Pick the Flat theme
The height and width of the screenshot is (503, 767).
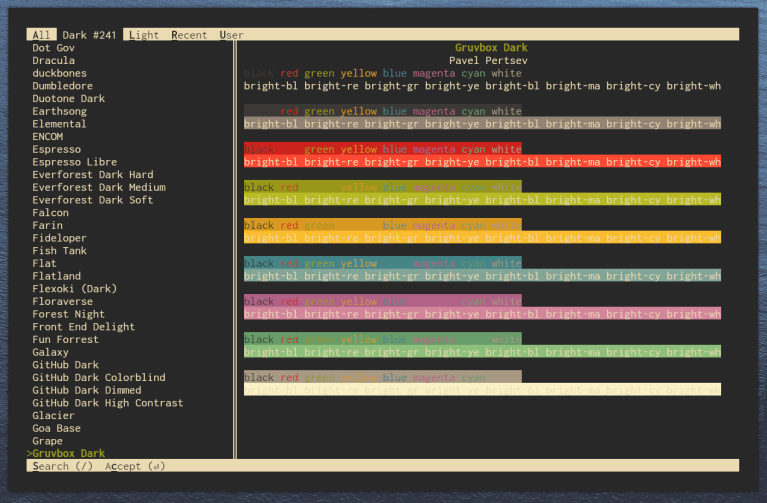(x=44, y=263)
